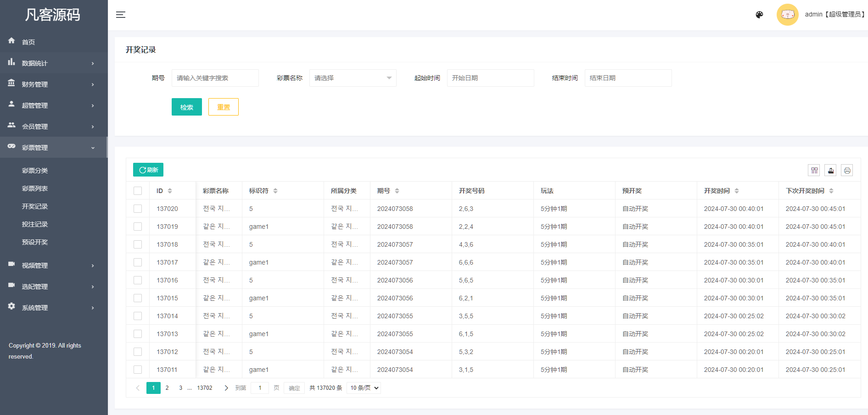The height and width of the screenshot is (415, 868).
Task: Open 彩票列表 in the sidebar
Action: point(35,188)
